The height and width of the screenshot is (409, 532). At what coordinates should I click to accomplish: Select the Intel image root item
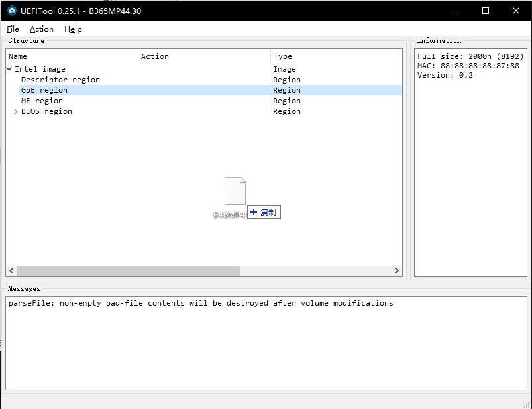[40, 69]
